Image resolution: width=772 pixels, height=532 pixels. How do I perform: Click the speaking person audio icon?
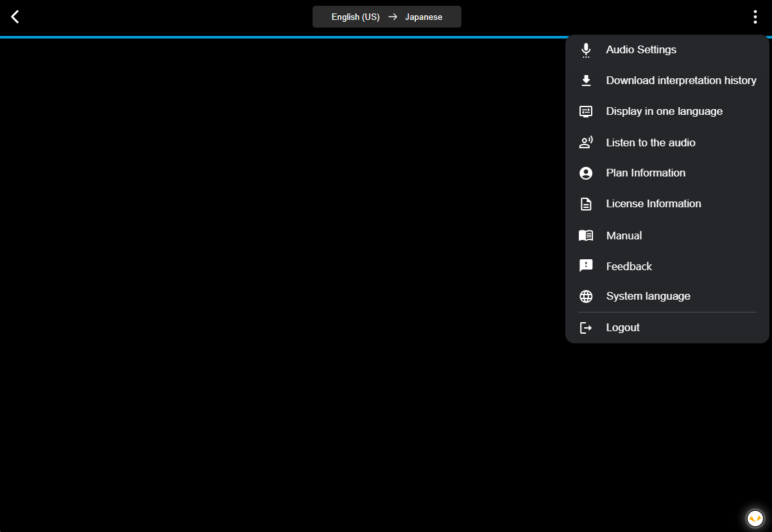pos(585,142)
